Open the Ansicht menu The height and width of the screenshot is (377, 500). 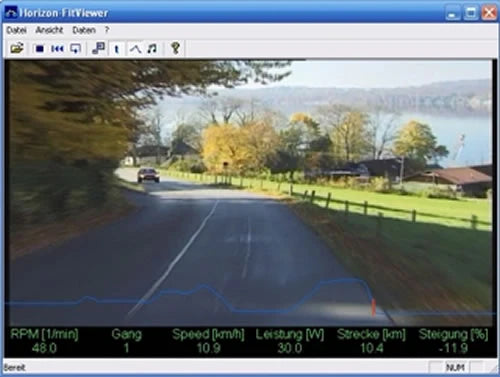pyautogui.click(x=49, y=30)
